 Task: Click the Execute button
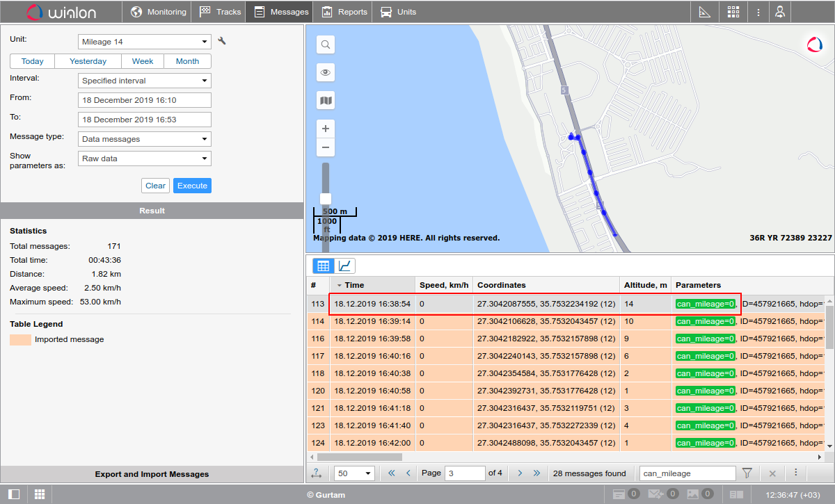[192, 186]
